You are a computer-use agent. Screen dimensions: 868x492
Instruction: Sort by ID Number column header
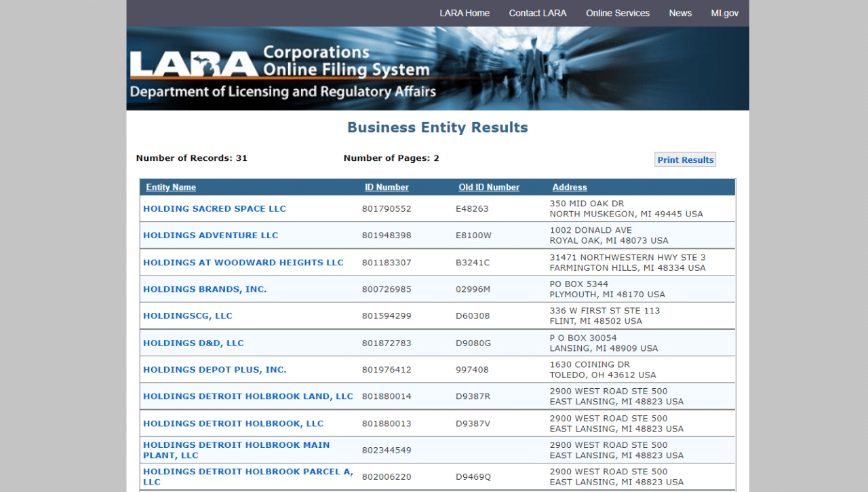click(387, 187)
